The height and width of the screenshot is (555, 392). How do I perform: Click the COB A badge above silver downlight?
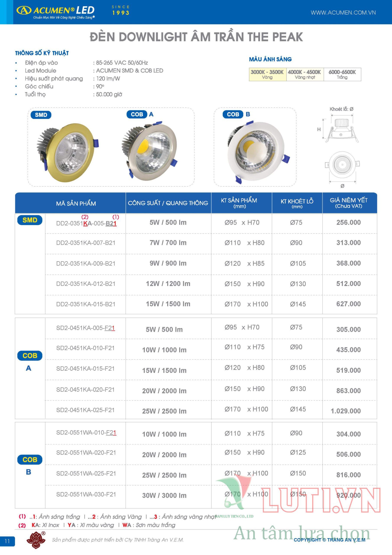[140, 114]
